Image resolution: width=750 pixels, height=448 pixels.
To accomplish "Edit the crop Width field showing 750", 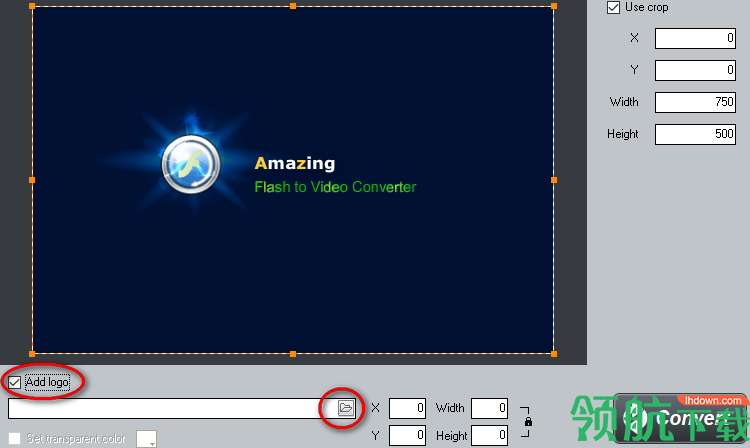I will pos(695,102).
